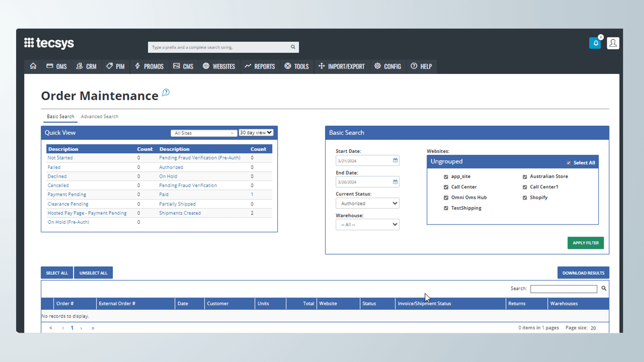Open the Shipments Created quick view link

coord(180,213)
